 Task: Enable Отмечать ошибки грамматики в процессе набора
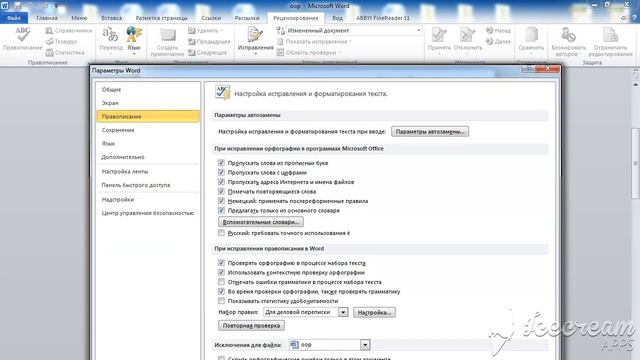[221, 282]
